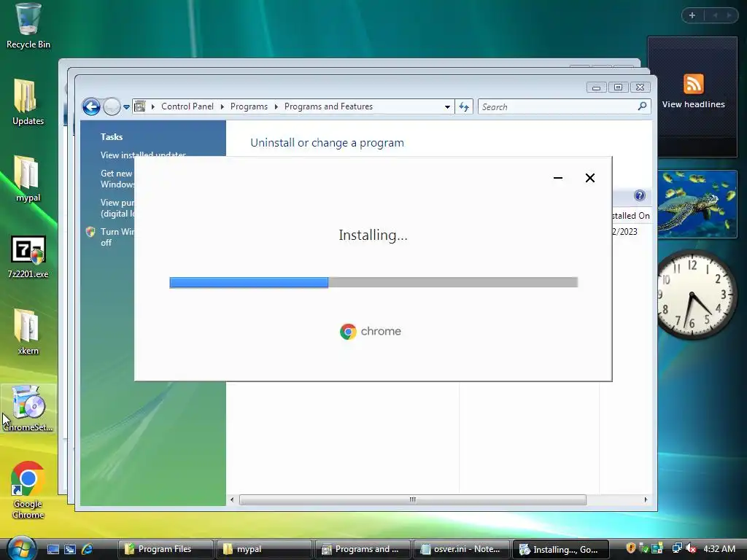Screen dimensions: 747x560
Task: Click Switch between windows quick launch icon
Action: [x=70, y=549]
